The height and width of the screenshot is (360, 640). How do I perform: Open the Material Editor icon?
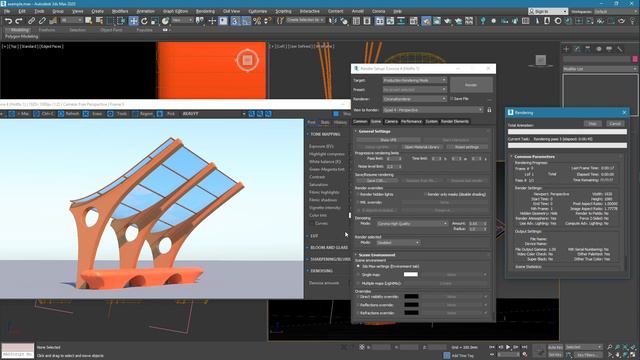413,21
